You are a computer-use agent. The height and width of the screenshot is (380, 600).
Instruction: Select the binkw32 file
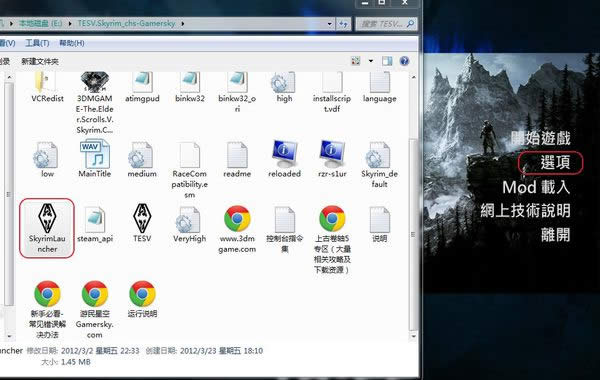[x=190, y=88]
